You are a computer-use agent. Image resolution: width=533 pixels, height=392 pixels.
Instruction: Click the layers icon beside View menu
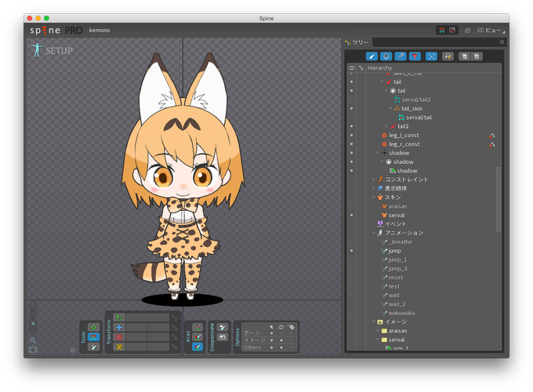coord(467,31)
